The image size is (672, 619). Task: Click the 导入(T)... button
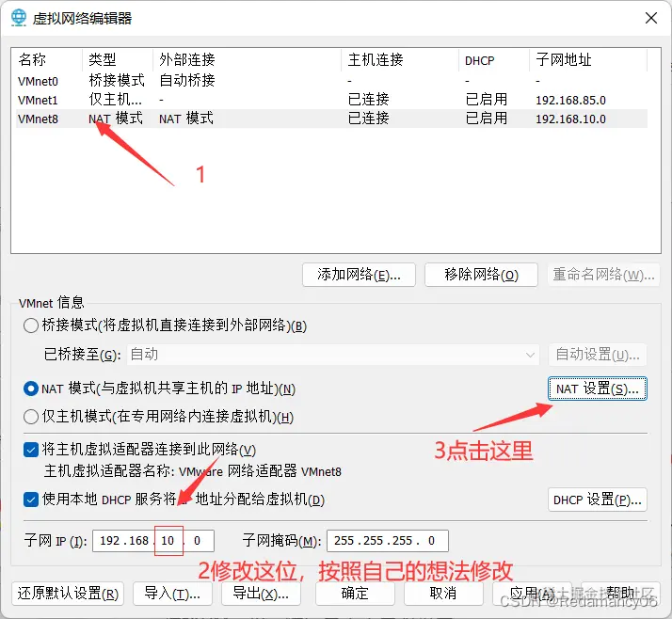point(172,594)
